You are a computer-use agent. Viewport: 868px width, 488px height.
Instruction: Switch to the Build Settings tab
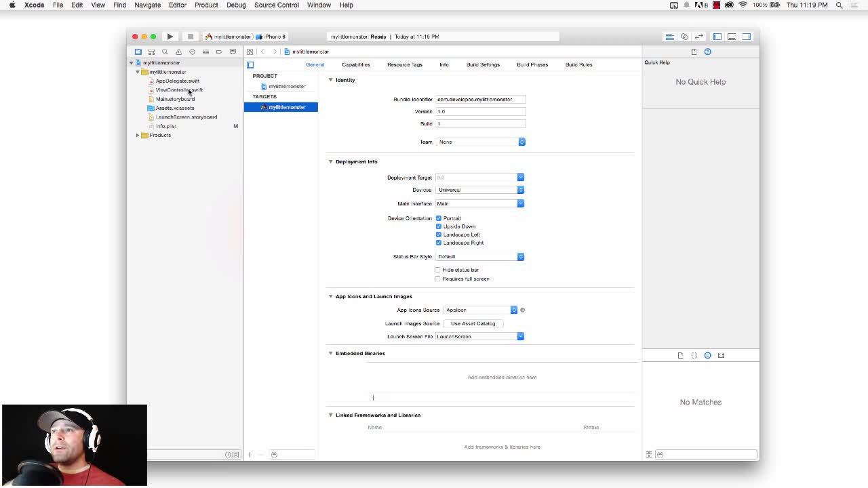click(x=483, y=64)
